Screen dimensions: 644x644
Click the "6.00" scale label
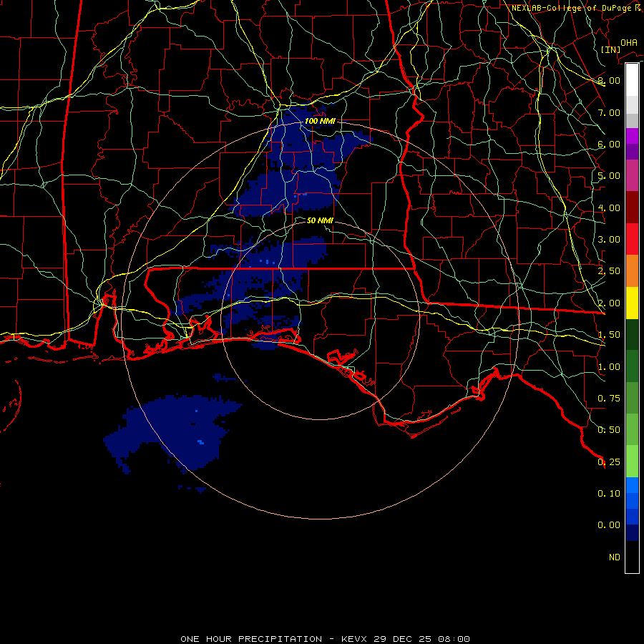[x=609, y=144]
